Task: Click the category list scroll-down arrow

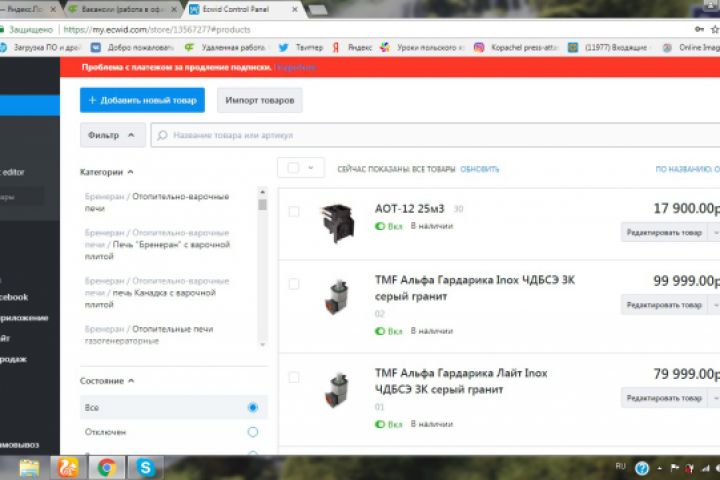Action: (x=262, y=344)
